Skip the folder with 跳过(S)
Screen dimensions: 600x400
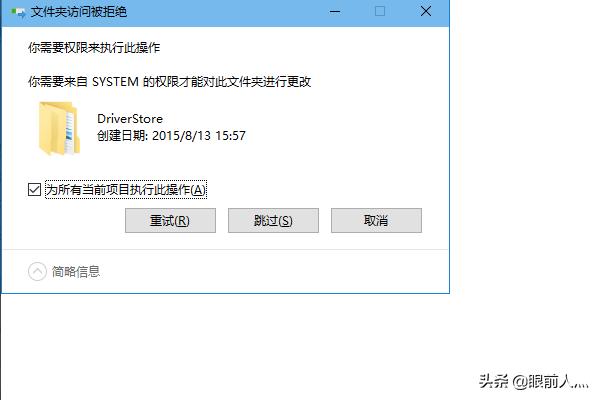(273, 220)
